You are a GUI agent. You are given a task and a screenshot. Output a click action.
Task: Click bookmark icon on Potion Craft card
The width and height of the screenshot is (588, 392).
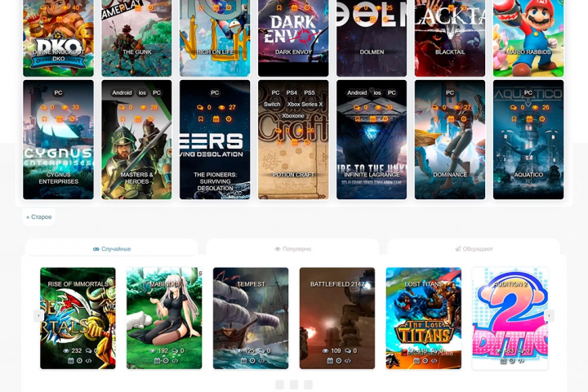click(279, 142)
